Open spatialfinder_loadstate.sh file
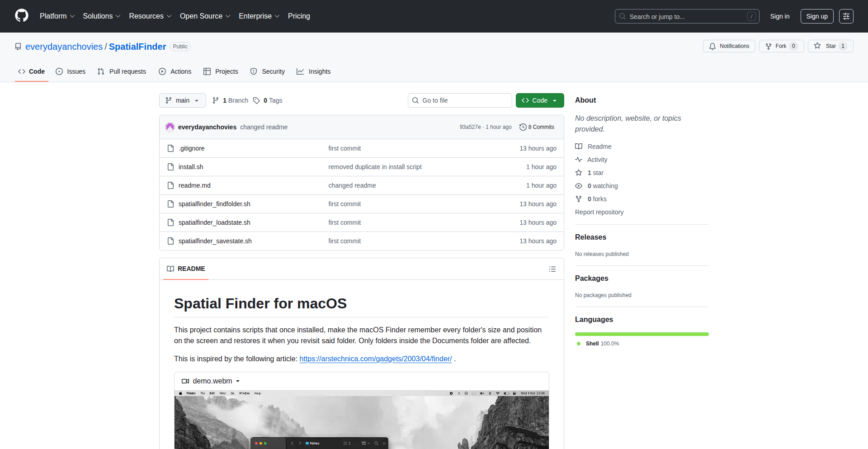This screenshot has width=868, height=449. pos(214,222)
